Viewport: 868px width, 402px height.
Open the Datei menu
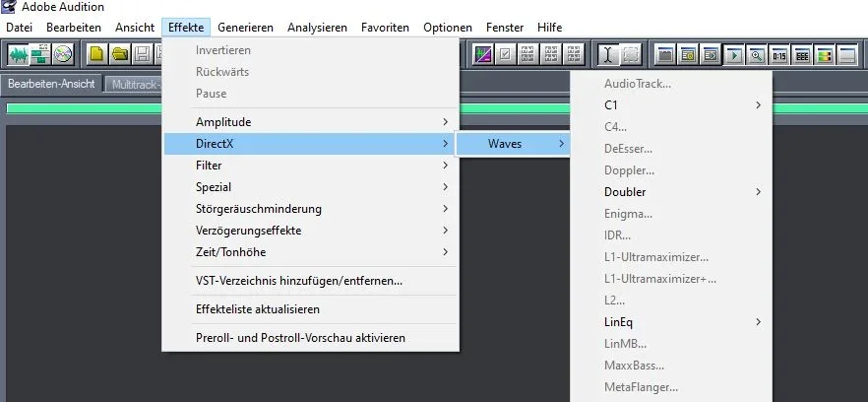[x=20, y=28]
